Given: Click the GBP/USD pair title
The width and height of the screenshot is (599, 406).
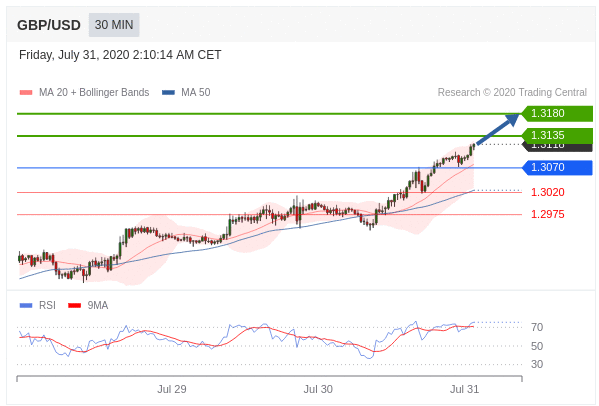Looking at the screenshot, I should pos(49,25).
